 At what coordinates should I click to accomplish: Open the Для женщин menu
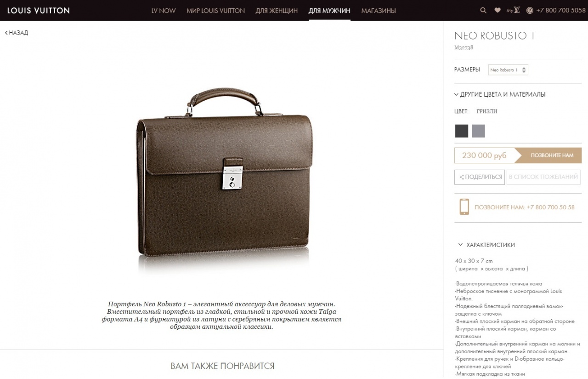[277, 11]
